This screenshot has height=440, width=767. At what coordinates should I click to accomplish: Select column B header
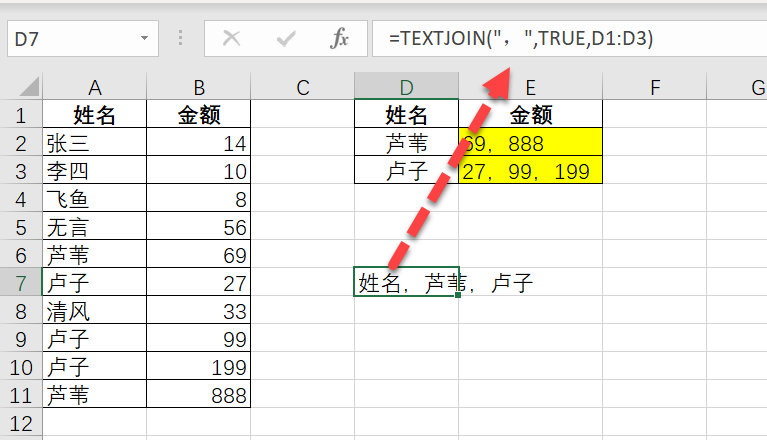tap(199, 87)
